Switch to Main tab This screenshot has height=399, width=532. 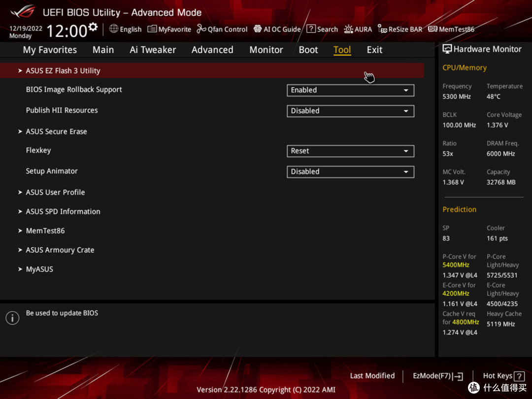pos(103,50)
